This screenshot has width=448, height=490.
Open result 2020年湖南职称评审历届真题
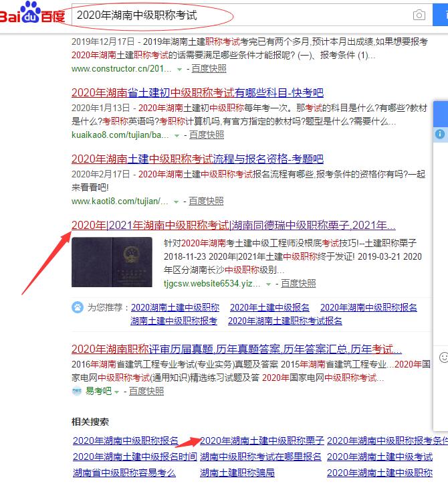236,349
